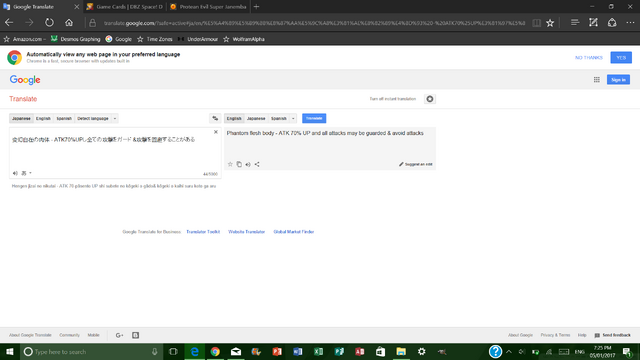Switch to Game Cards DBZ Space tab
The height and width of the screenshot is (360, 640).
(x=124, y=7)
